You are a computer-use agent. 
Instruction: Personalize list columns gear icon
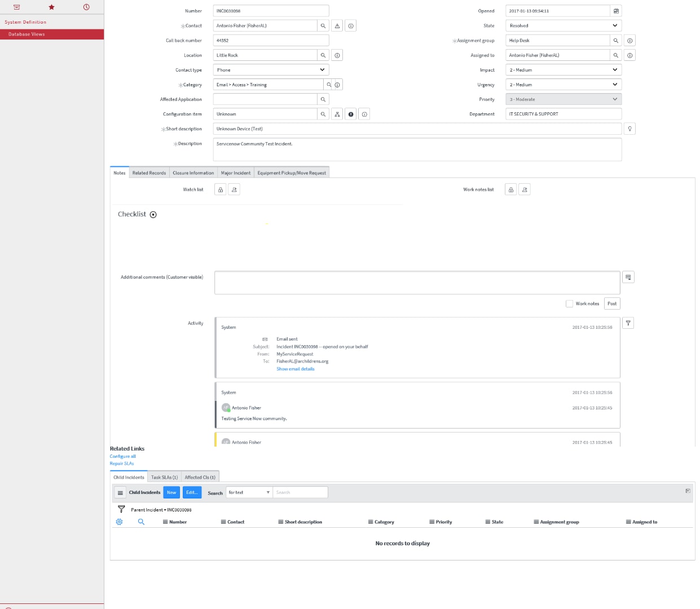pyautogui.click(x=119, y=522)
